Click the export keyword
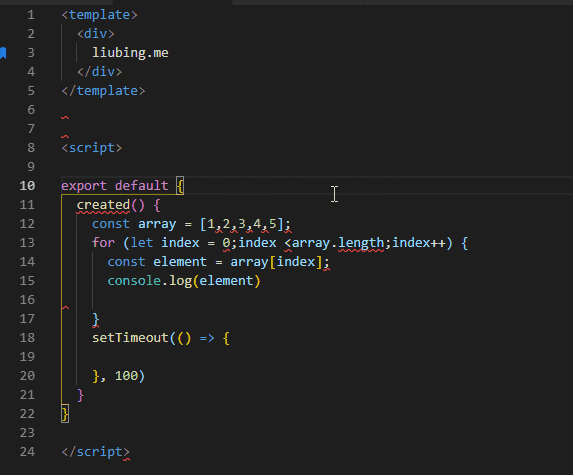 tap(84, 186)
